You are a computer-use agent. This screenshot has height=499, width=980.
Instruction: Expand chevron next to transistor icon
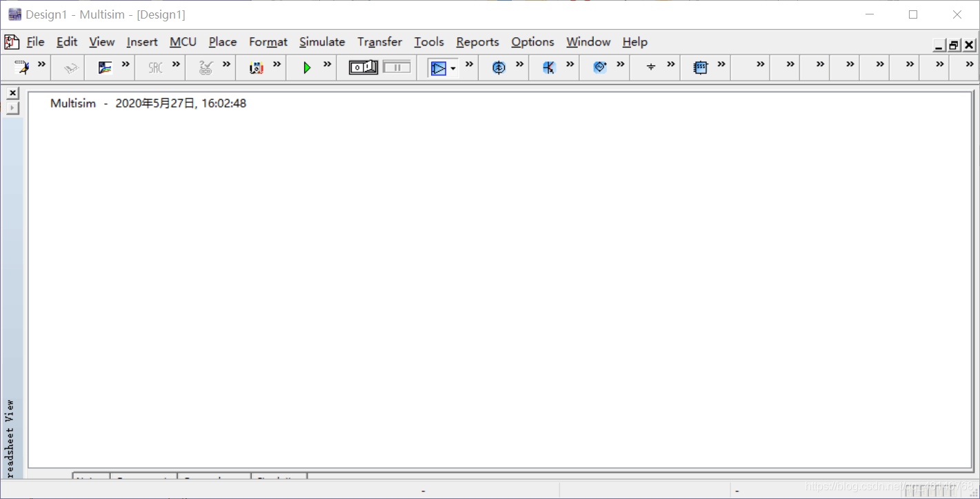[x=570, y=64]
